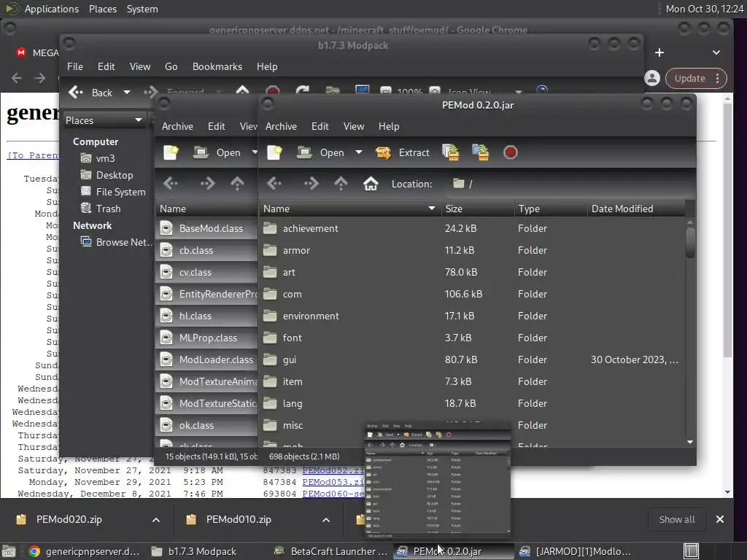Click Extract in PEMod 0.2.0.jar toolbar
Image resolution: width=747 pixels, height=560 pixels.
click(403, 152)
